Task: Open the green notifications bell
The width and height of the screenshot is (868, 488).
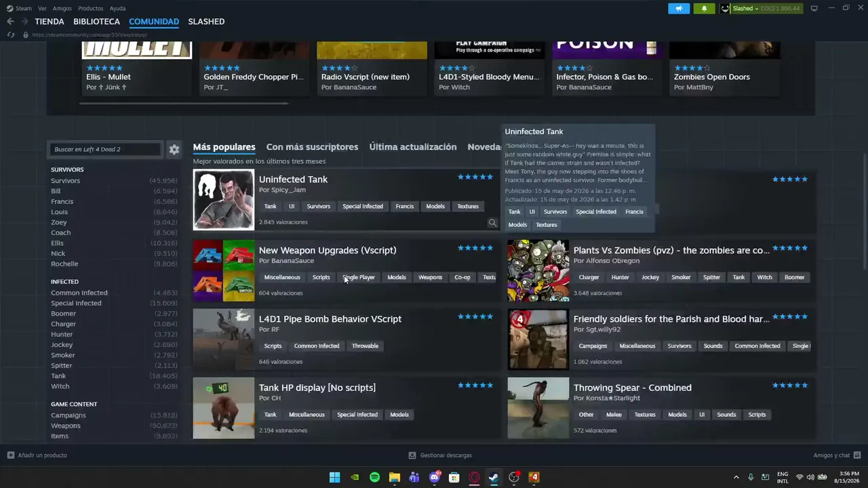Action: tap(704, 8)
